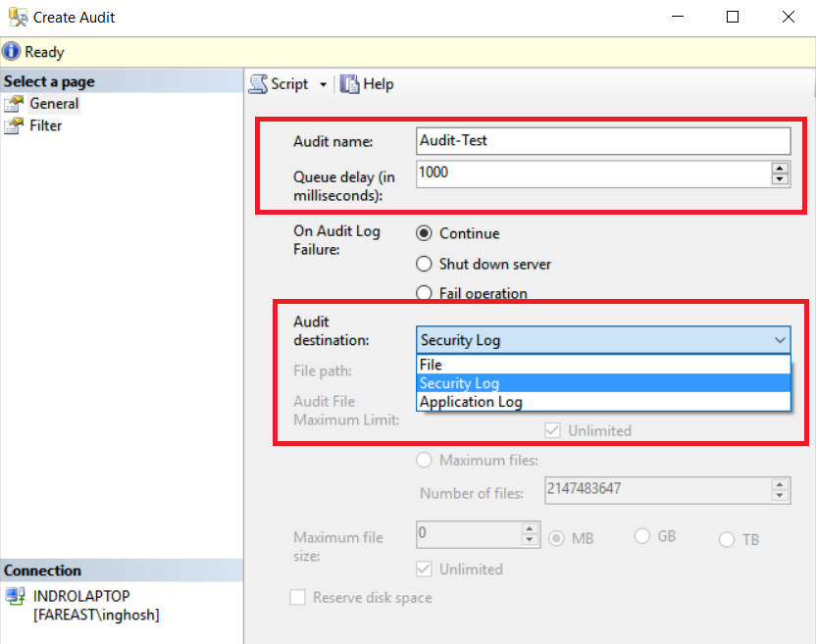Click the General page icon
816x644 pixels.
[14, 104]
